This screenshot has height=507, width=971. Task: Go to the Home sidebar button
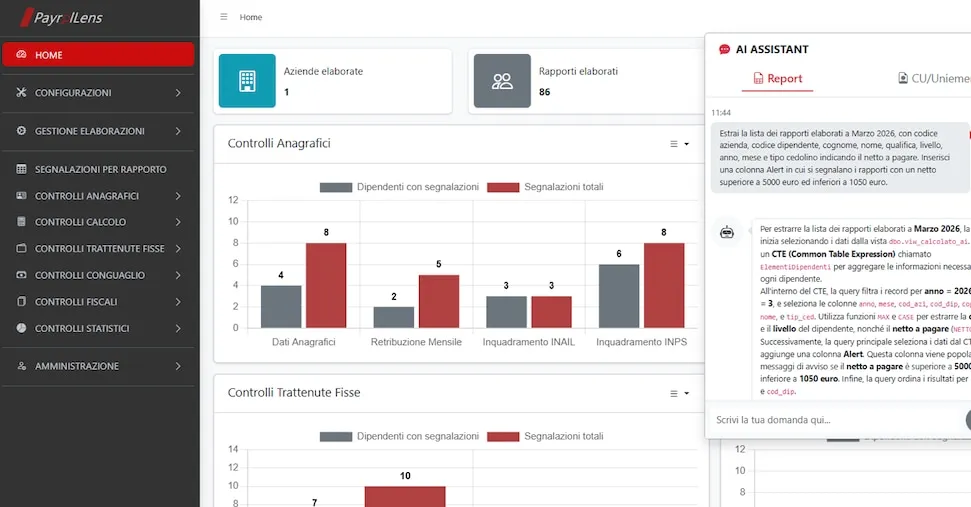coord(98,54)
